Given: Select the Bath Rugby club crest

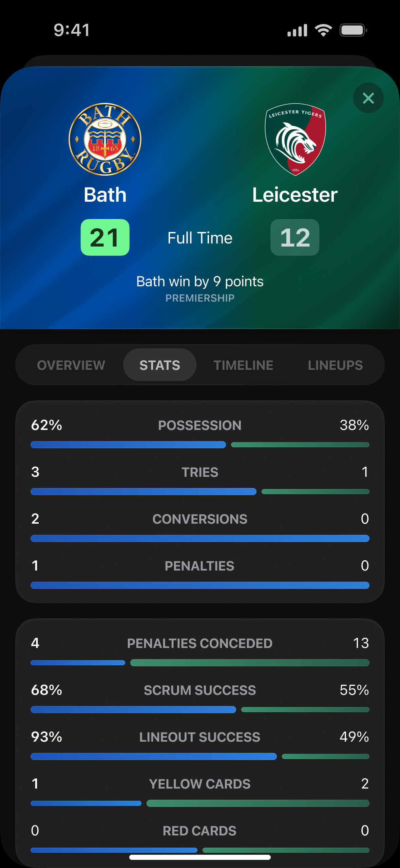Looking at the screenshot, I should pyautogui.click(x=104, y=139).
